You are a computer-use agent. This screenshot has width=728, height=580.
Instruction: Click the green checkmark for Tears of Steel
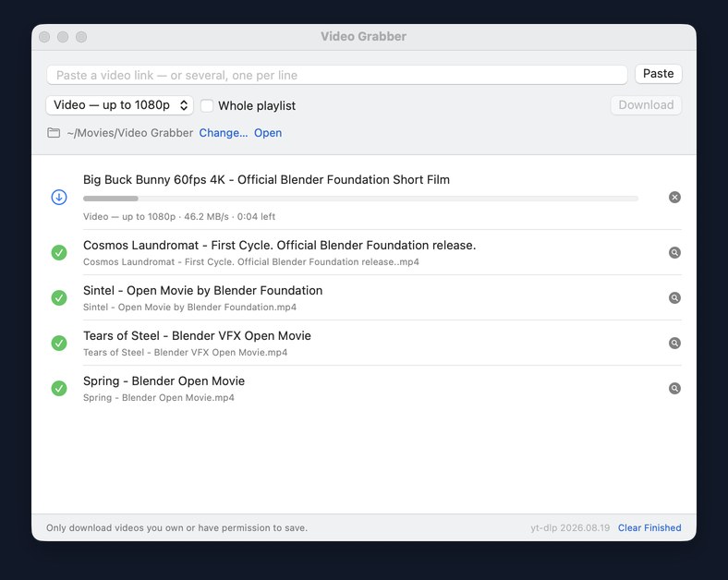59,343
